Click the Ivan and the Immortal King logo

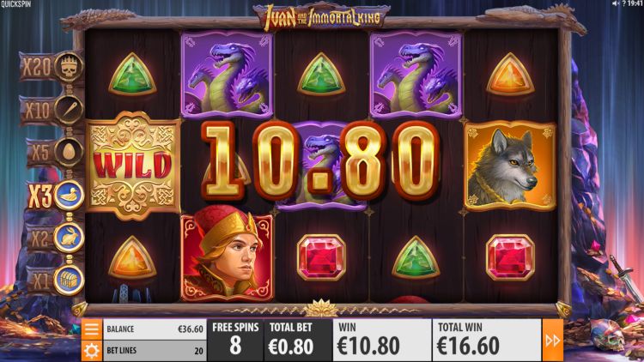point(322,17)
